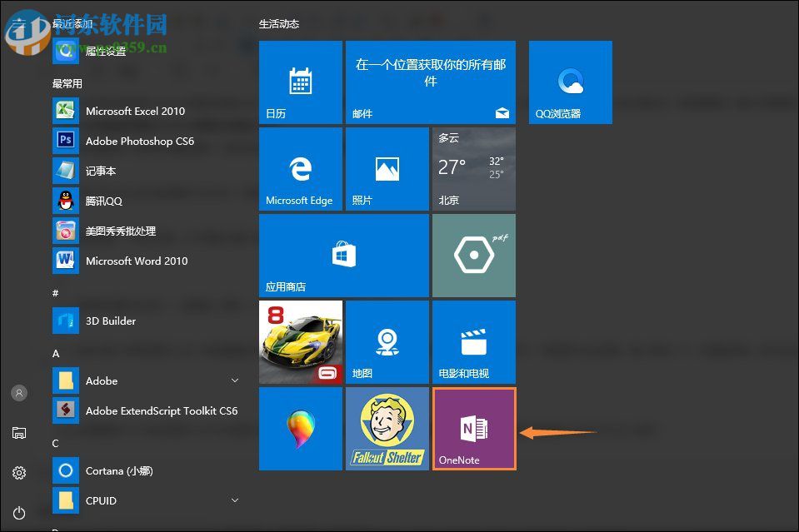Open the OneNote tile
This screenshot has width=799, height=532.
pyautogui.click(x=474, y=429)
